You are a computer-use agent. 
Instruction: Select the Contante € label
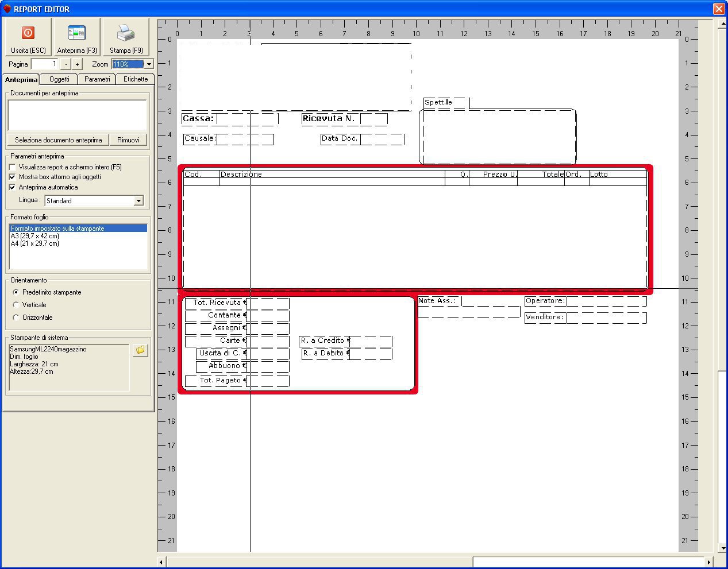pyautogui.click(x=216, y=316)
